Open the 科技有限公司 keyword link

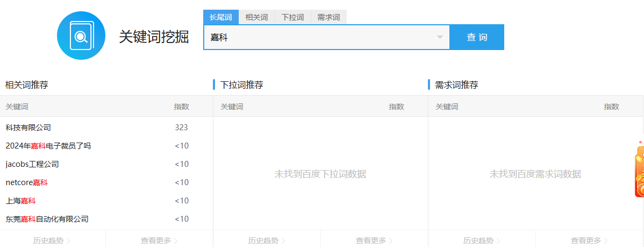pos(28,128)
